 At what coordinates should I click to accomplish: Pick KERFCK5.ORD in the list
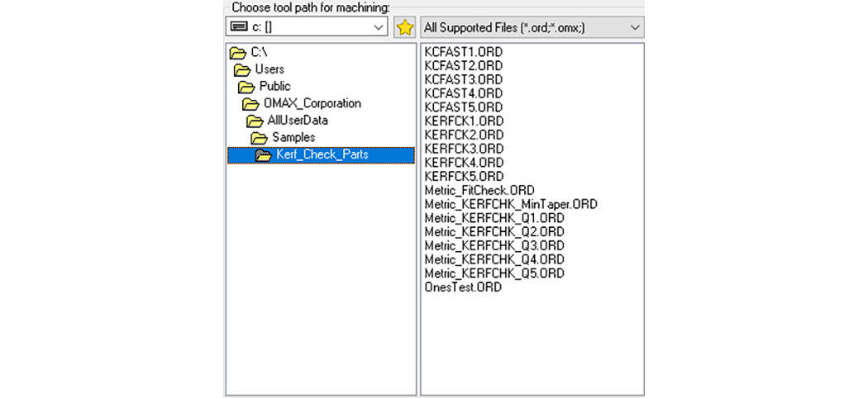point(463,177)
